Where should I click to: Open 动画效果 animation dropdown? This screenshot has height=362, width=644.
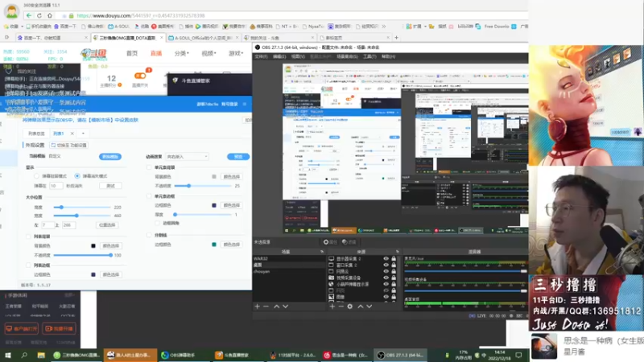tap(187, 157)
